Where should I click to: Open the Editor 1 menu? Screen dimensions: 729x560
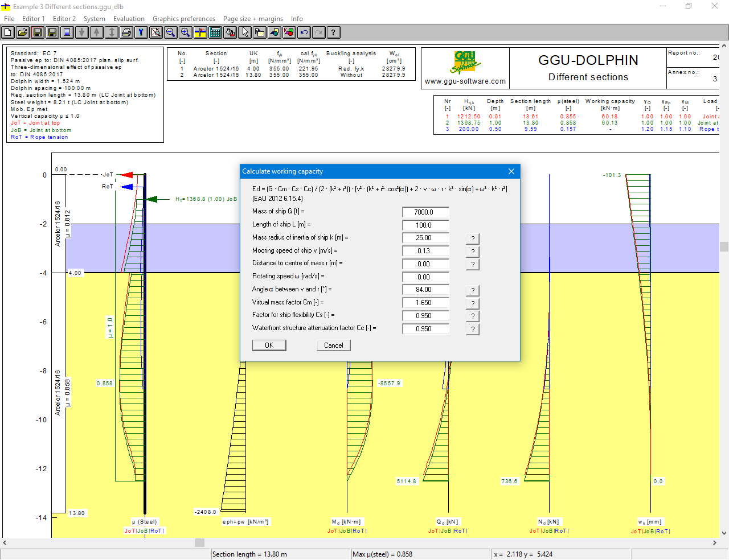(34, 19)
